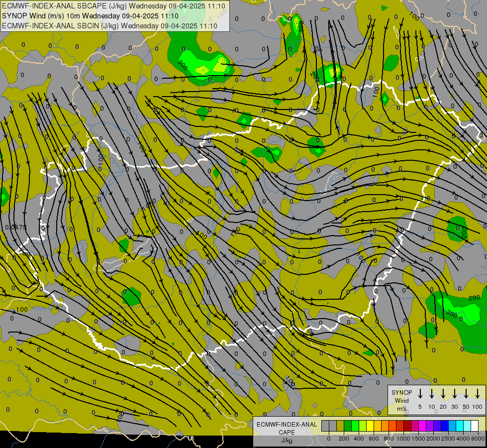487x448 pixels.
Task: Click the ECMWF-INDEX-ANAL SBCAPE title line
Action: 113,5
